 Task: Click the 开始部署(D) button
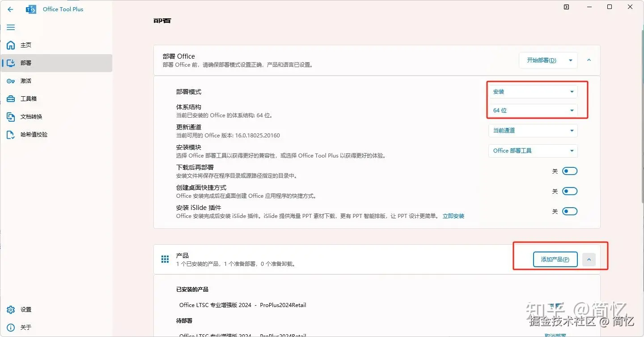coord(542,60)
